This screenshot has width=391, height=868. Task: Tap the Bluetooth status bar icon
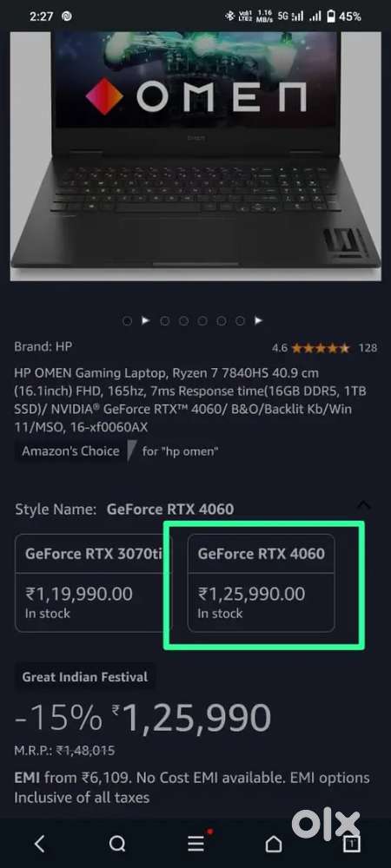pos(229,16)
